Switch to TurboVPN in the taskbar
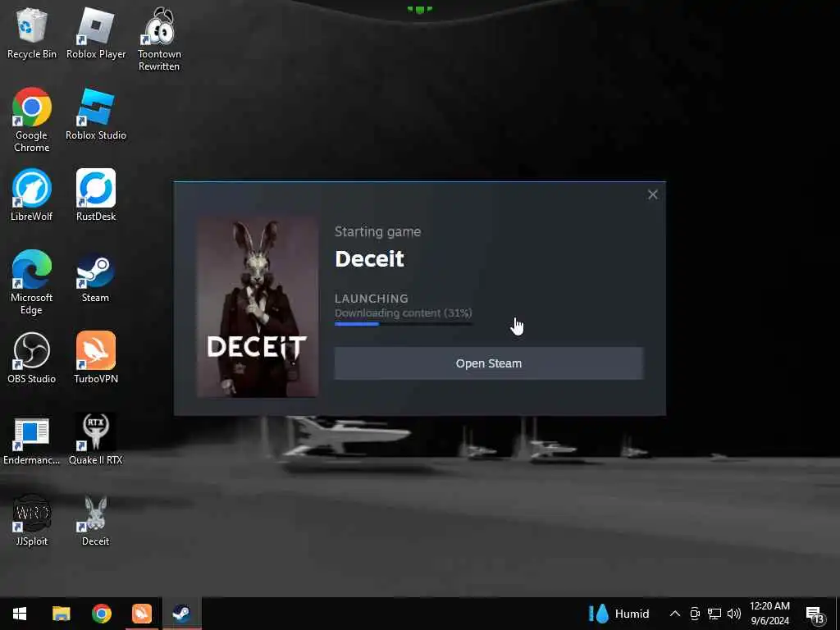This screenshot has width=840, height=630. (x=141, y=614)
